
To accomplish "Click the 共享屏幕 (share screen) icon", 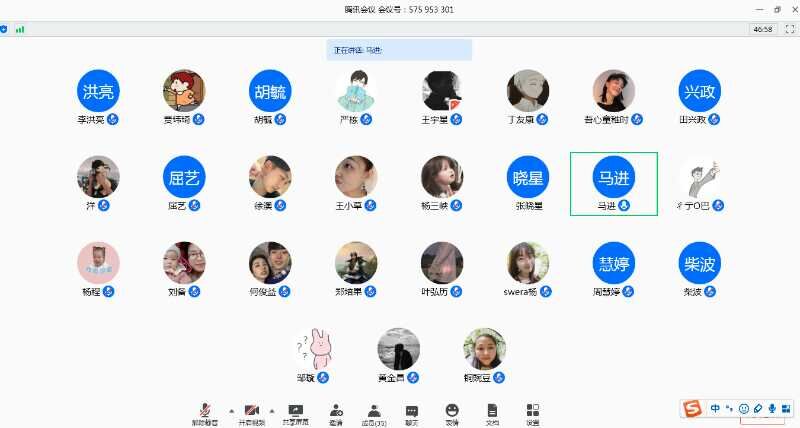I will click(295, 411).
